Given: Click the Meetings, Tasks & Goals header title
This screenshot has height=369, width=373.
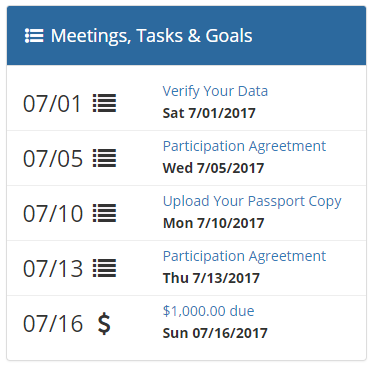Looking at the screenshot, I should (151, 36).
